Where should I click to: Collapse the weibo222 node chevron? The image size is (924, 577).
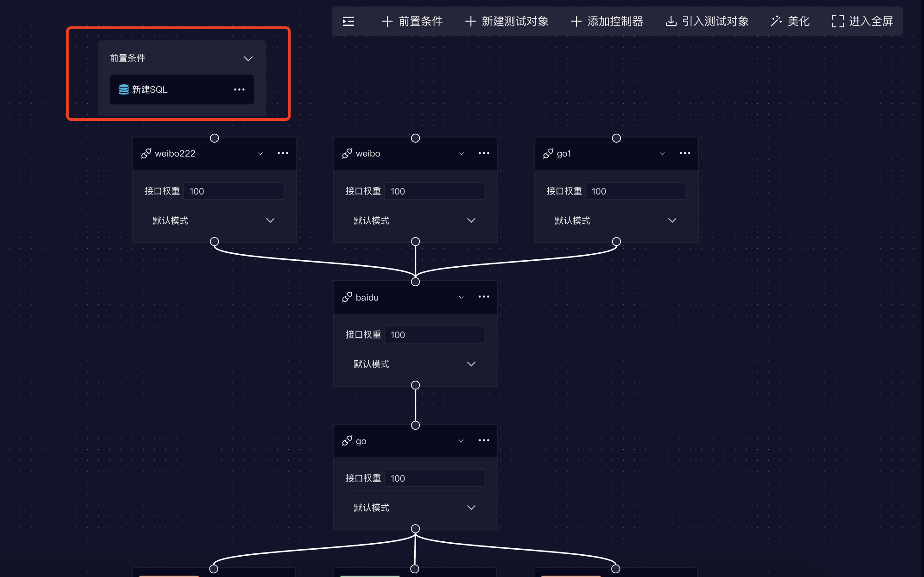pyautogui.click(x=260, y=154)
